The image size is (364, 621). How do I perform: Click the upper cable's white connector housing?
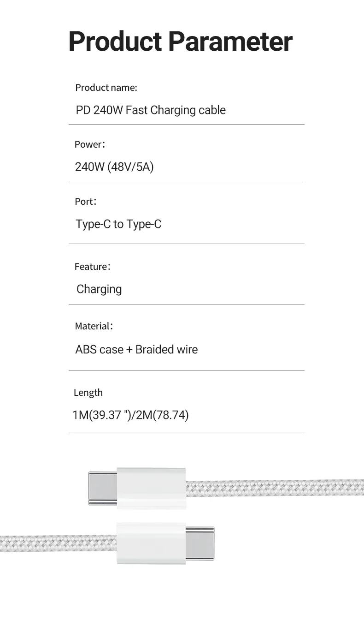[x=151, y=488]
